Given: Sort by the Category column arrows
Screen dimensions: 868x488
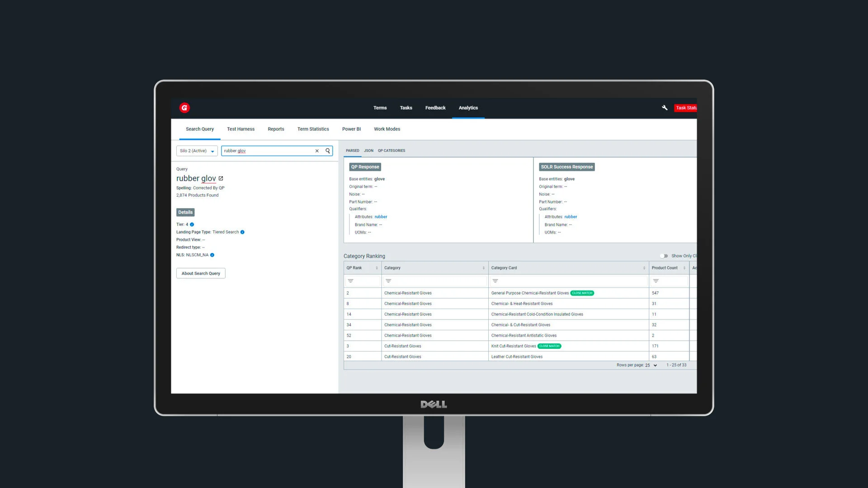Looking at the screenshot, I should (x=483, y=268).
